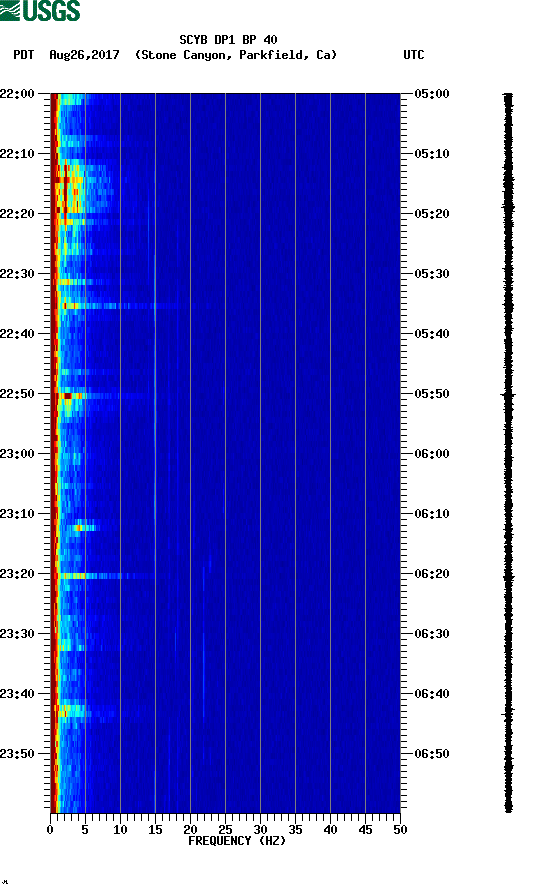Click the frequency axis label "50"

tap(400, 830)
